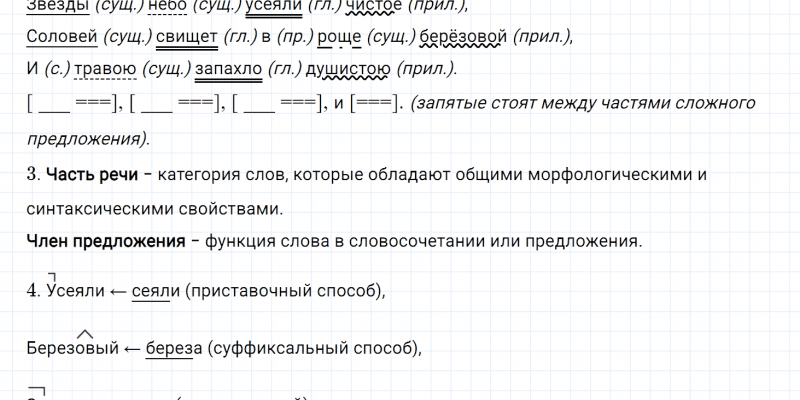Click the arrow between "Березовый" and "береза"

130,349
